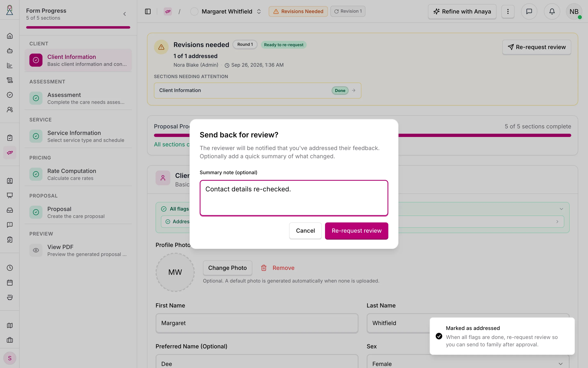Open Client Information Done section row
This screenshot has height=368, width=588.
click(x=257, y=91)
